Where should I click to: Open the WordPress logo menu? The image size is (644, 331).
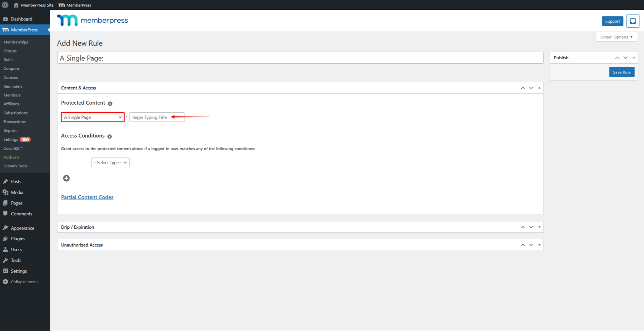point(5,5)
